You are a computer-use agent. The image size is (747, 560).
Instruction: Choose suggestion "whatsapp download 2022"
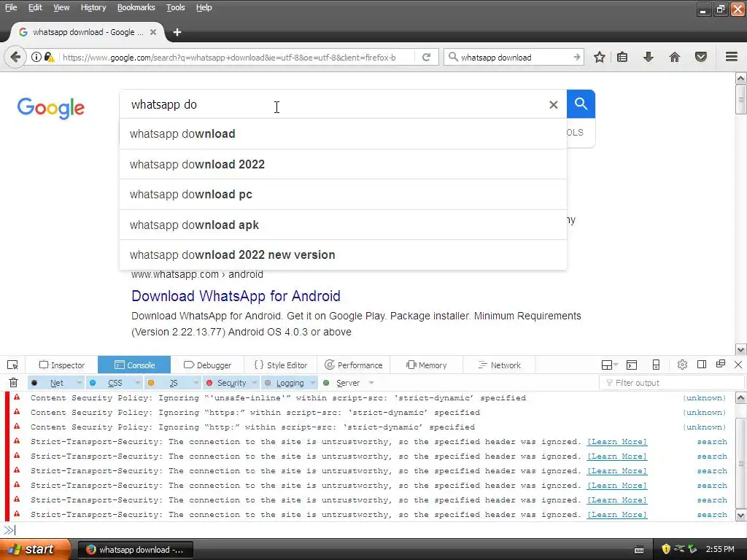pyautogui.click(x=343, y=164)
